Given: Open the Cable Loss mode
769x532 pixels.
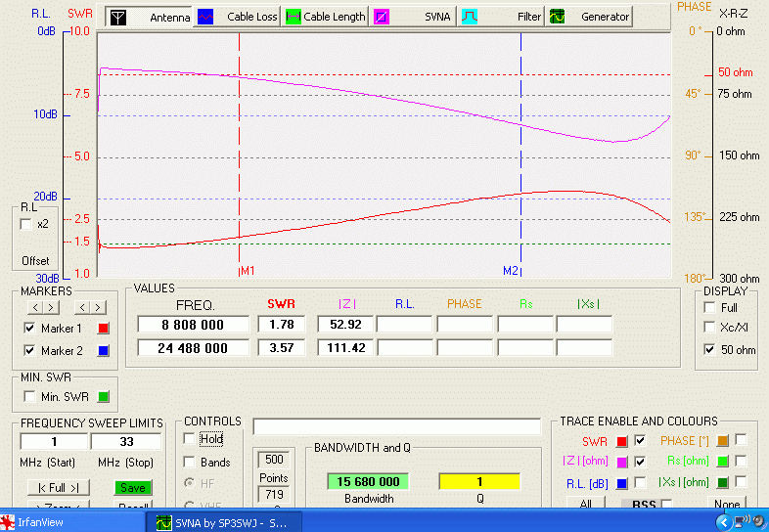Looking at the screenshot, I should pos(237,17).
